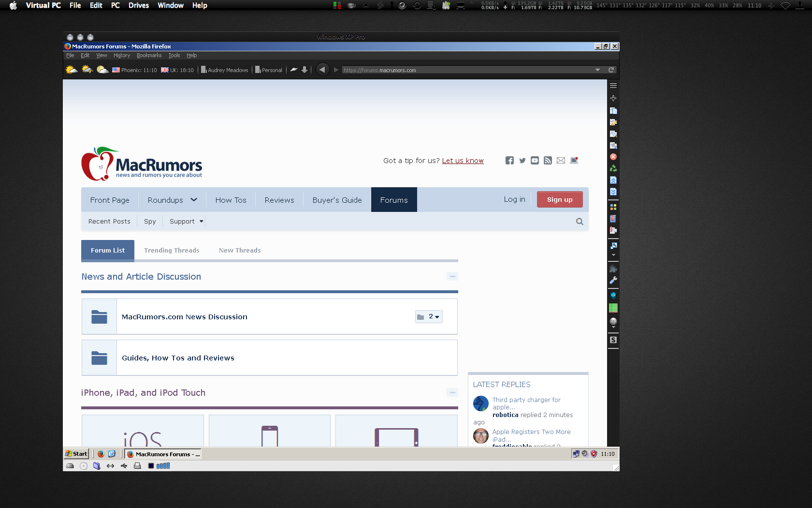Click the Log in link
812x508 pixels.
(514, 199)
